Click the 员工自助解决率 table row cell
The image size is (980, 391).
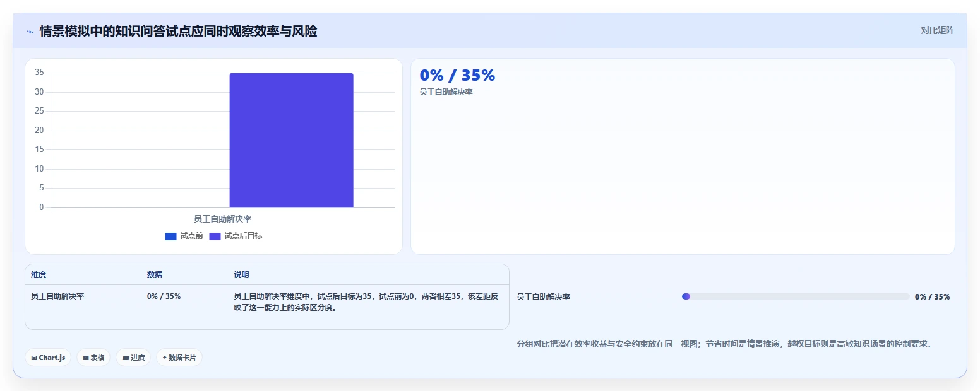tap(57, 296)
